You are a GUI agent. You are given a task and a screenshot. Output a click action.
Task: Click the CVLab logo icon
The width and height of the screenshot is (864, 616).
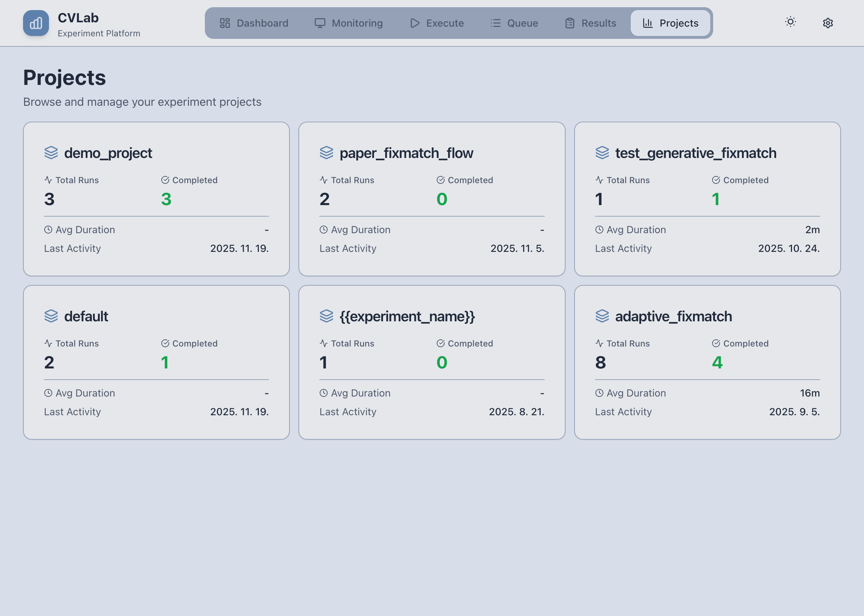coord(36,23)
